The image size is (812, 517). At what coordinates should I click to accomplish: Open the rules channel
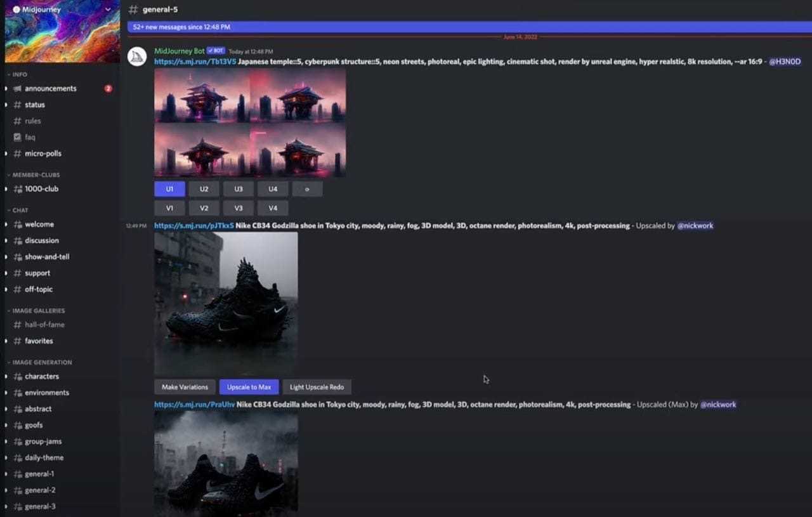(x=33, y=121)
